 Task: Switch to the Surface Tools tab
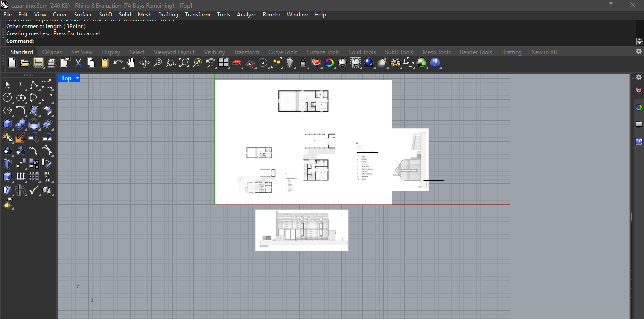pyautogui.click(x=323, y=52)
